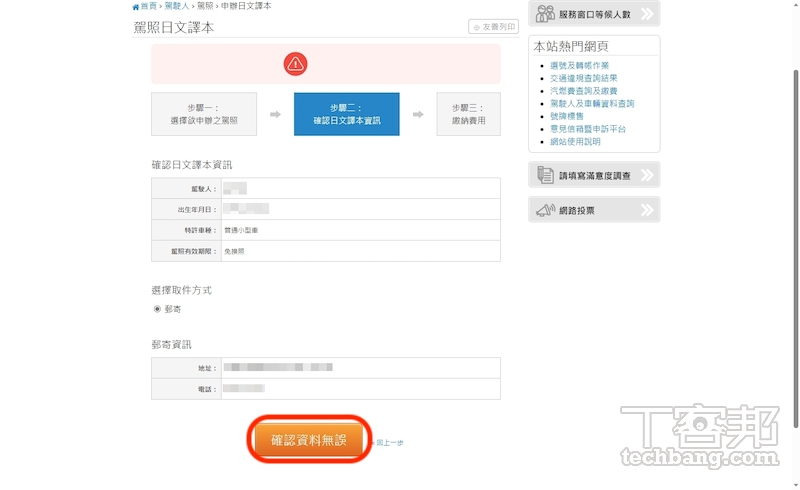
Task: Click the survey form icon on 請填寫滿意度調查
Action: tap(545, 175)
